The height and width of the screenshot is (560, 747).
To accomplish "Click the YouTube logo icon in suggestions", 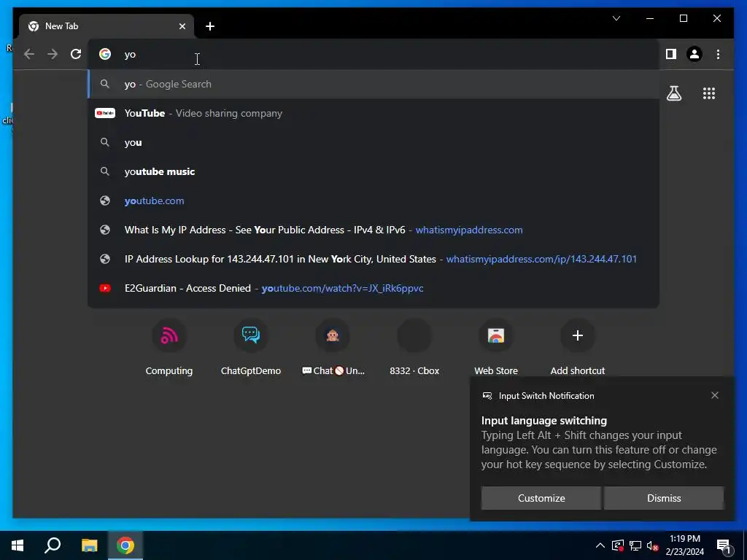I will click(105, 113).
